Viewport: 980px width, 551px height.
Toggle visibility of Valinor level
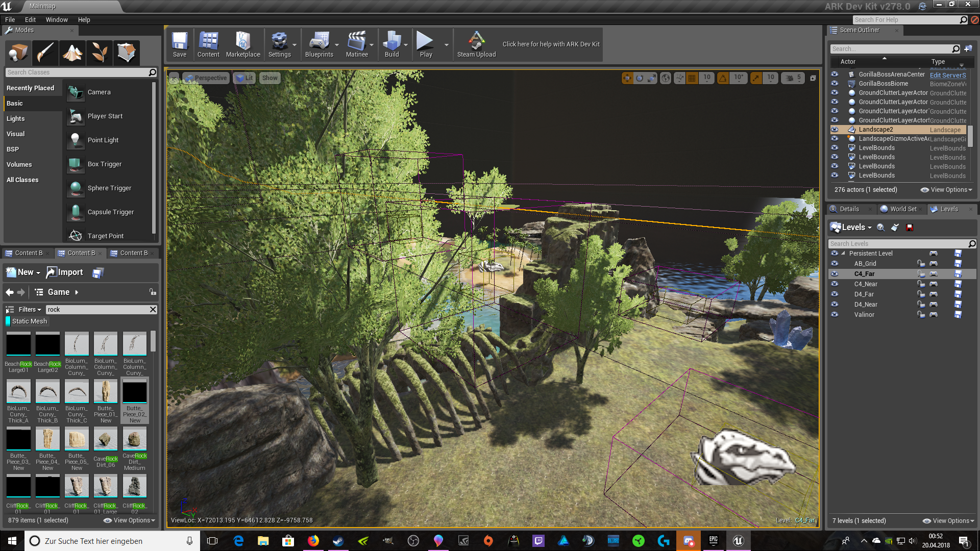coord(835,315)
